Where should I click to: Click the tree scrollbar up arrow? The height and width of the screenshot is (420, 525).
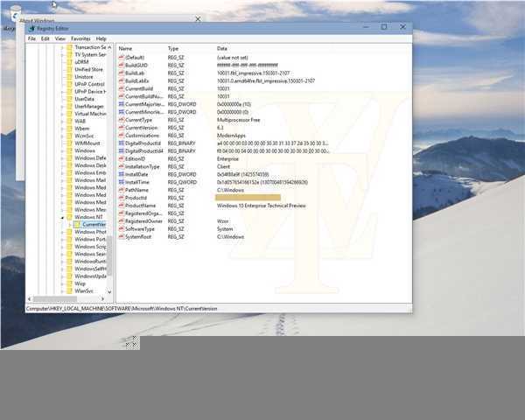tap(109, 47)
